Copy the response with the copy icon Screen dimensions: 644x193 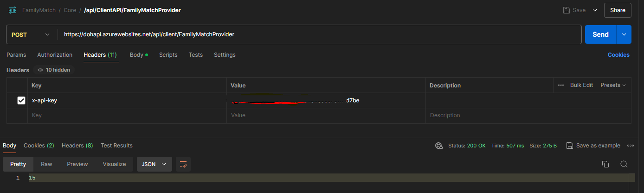pyautogui.click(x=605, y=164)
